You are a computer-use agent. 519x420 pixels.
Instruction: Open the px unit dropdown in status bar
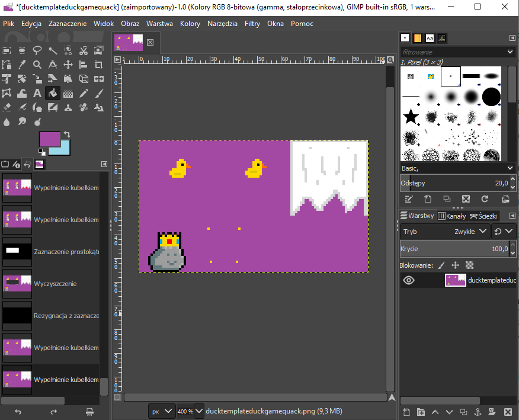(x=162, y=411)
